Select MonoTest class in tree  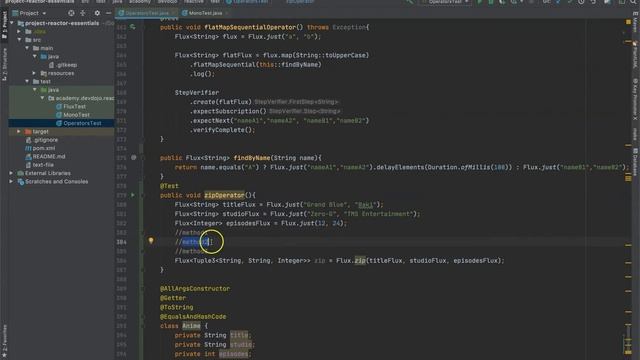[73, 115]
